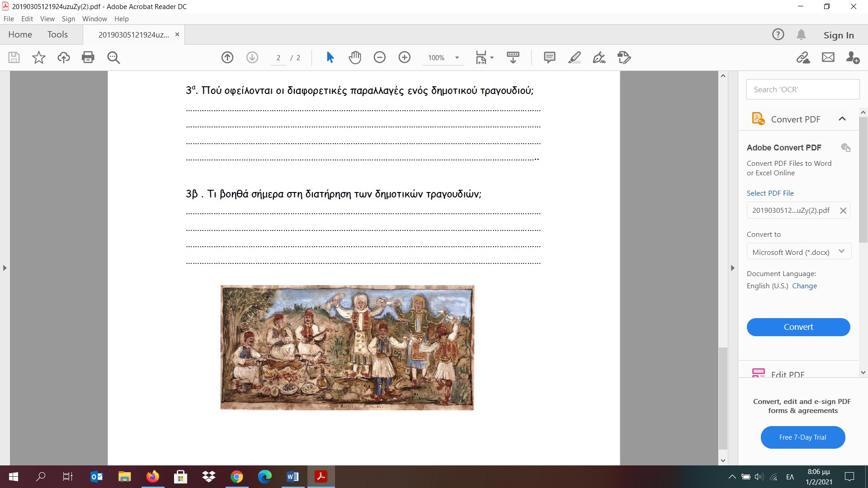Go to the previous page
Screen dimensions: 868x488
point(227,57)
